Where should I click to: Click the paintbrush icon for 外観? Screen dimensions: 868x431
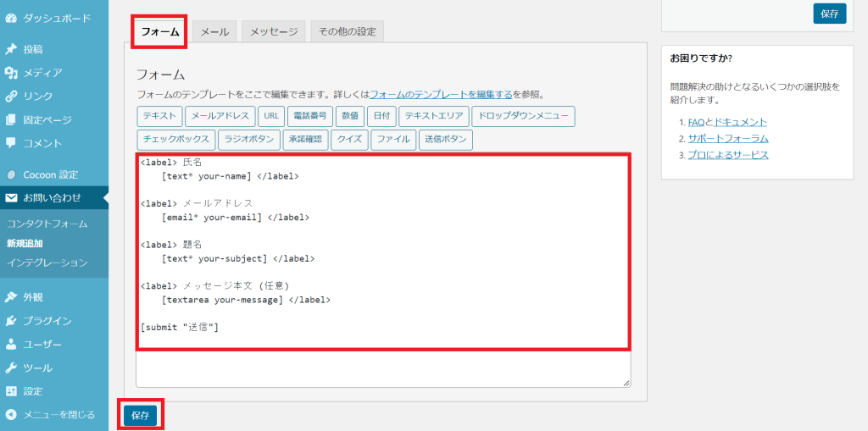(x=11, y=297)
